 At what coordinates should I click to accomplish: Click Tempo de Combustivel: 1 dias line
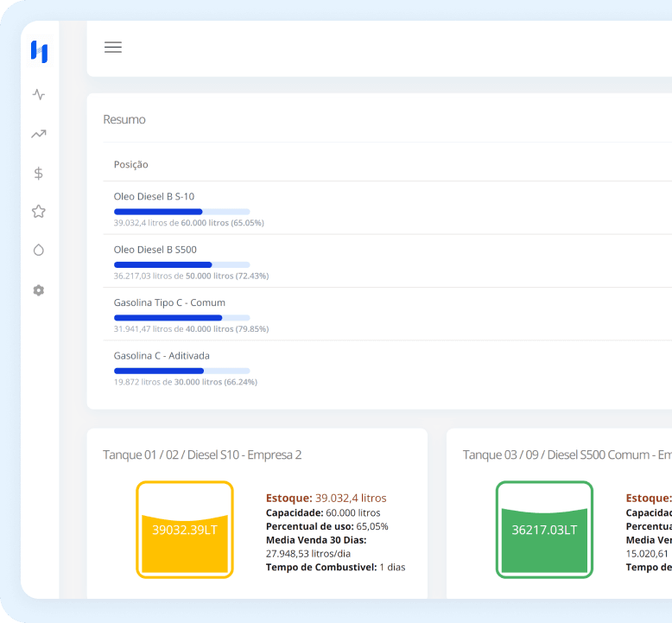coord(336,568)
